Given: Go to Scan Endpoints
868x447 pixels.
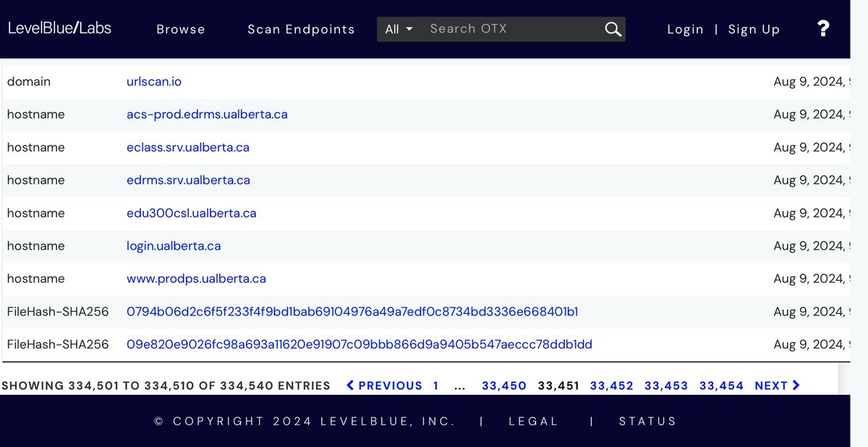Looking at the screenshot, I should (x=301, y=30).
